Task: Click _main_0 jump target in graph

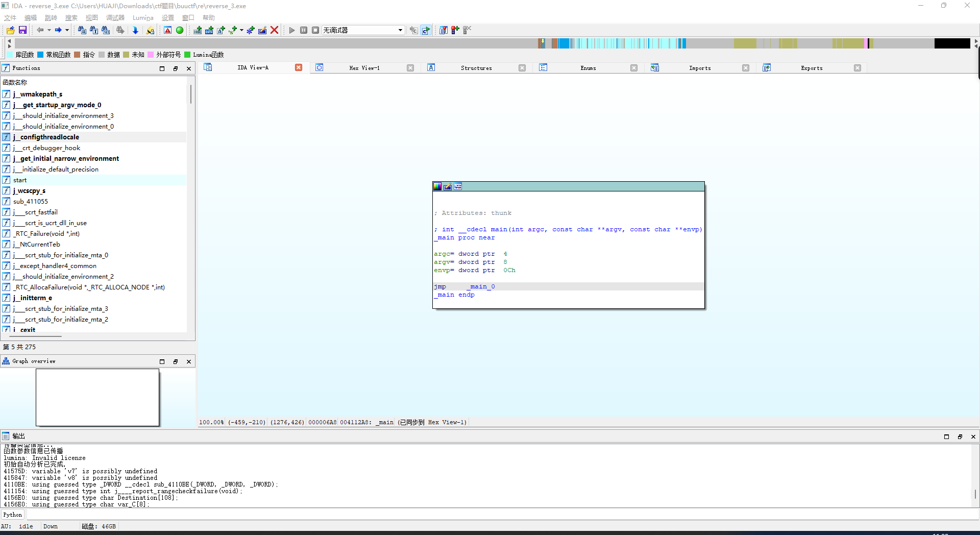Action: pyautogui.click(x=481, y=286)
